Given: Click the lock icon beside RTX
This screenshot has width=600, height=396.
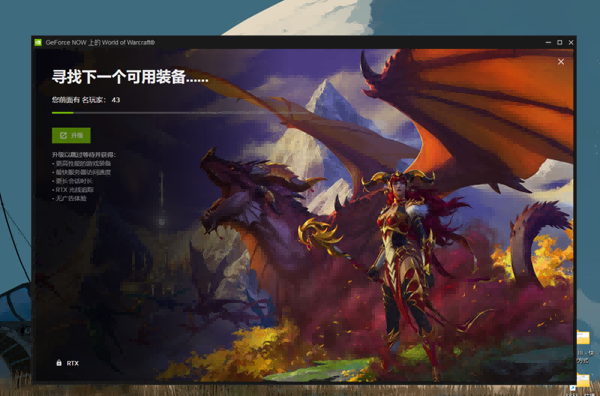Looking at the screenshot, I should [59, 363].
